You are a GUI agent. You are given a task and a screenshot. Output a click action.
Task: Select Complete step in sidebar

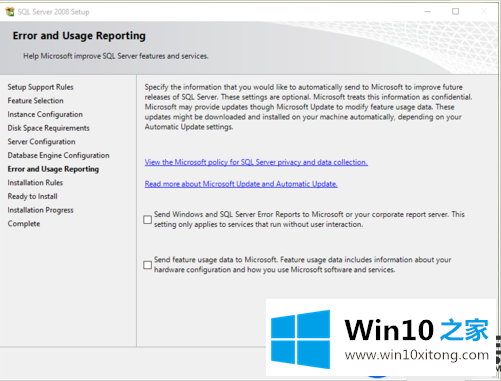coord(24,224)
